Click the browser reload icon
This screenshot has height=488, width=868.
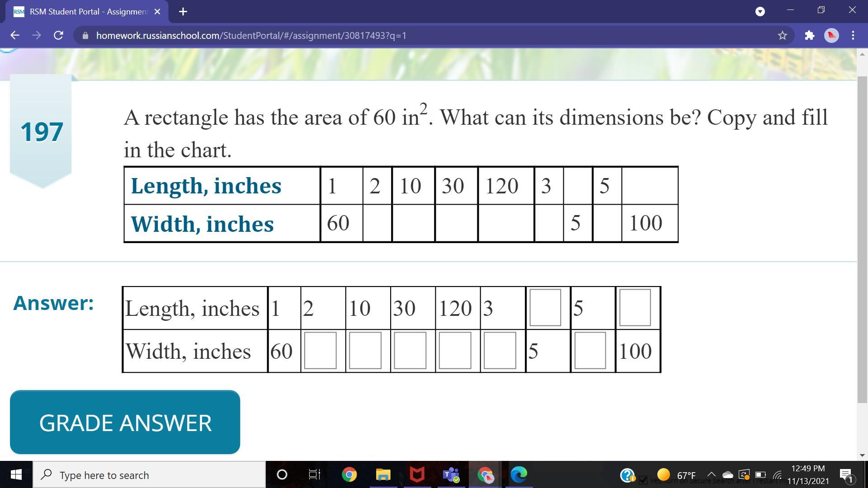(58, 35)
